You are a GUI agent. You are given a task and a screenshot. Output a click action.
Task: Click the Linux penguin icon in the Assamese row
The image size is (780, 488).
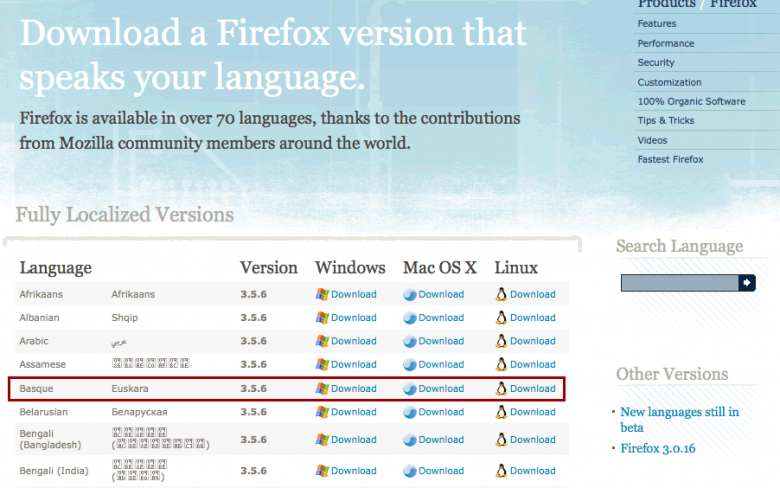pos(501,365)
